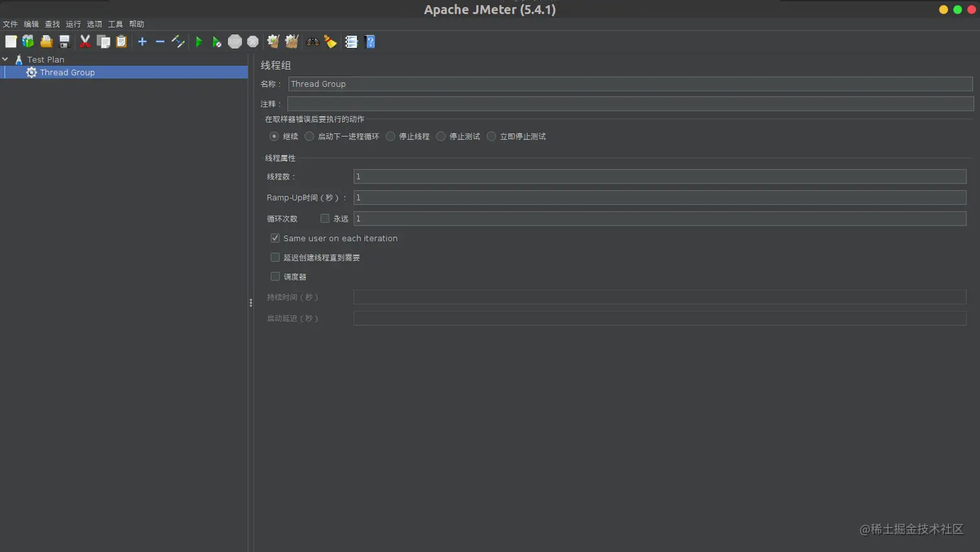Open the 工具 menu

pos(115,24)
